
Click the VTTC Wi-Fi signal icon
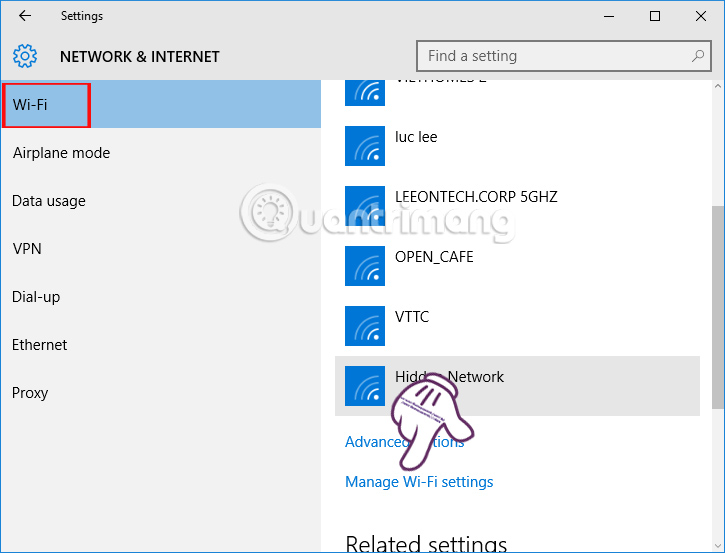coord(365,326)
